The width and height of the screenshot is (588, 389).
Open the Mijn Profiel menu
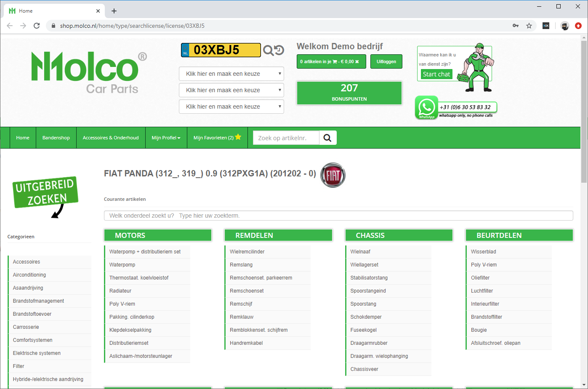(166, 138)
